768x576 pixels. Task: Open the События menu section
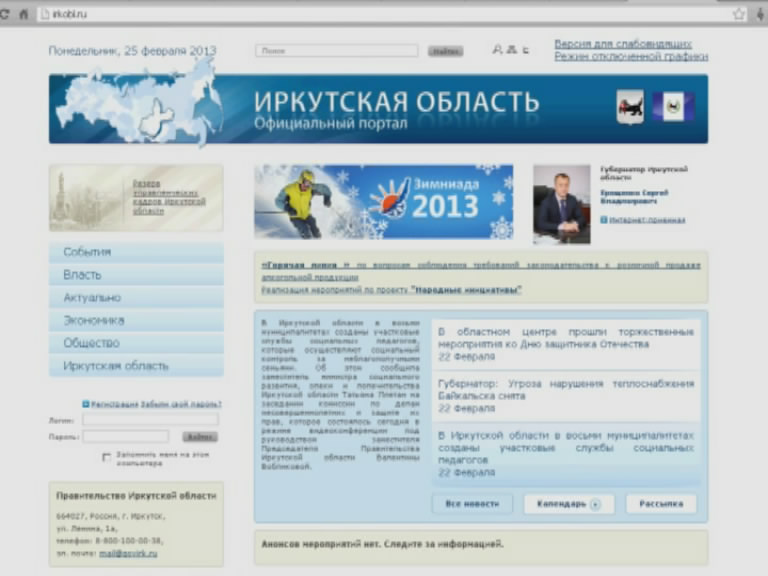[136, 252]
